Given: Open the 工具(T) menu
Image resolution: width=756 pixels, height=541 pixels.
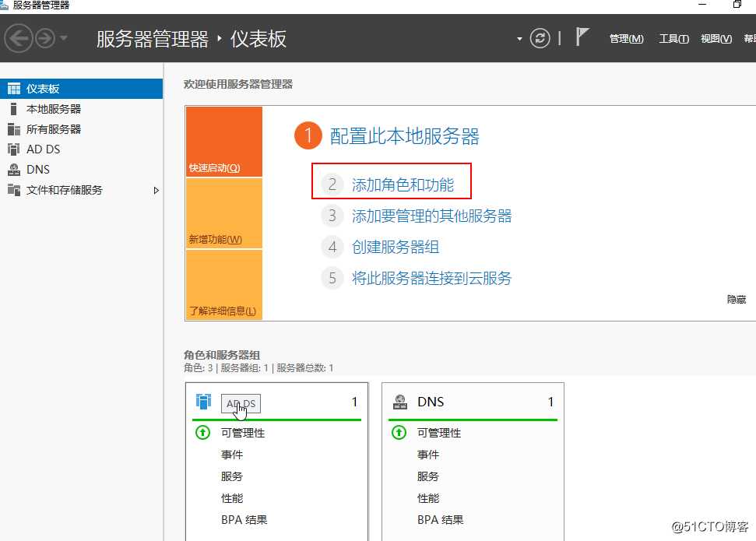Looking at the screenshot, I should (673, 39).
